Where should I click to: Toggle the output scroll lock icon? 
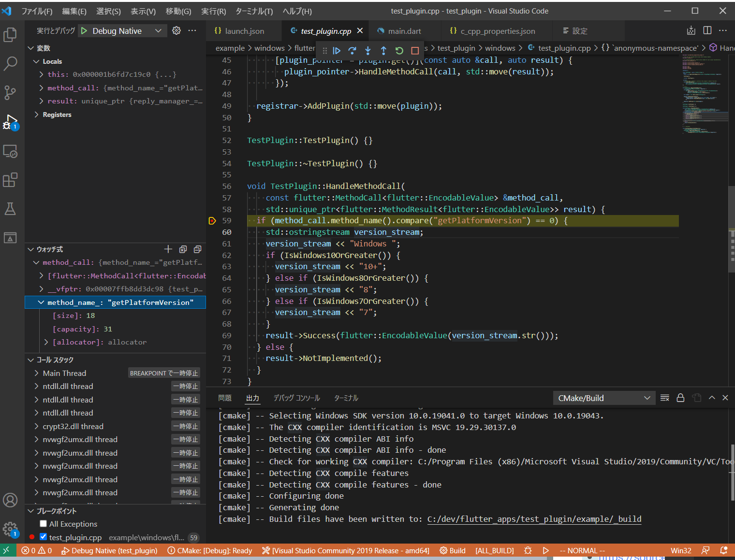(680, 398)
